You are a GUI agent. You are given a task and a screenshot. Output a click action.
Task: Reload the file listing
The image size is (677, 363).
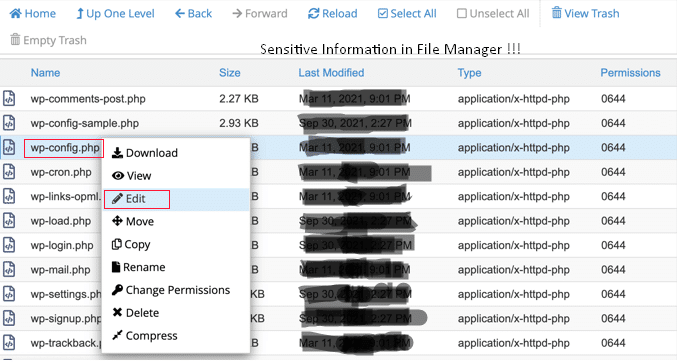[332, 14]
